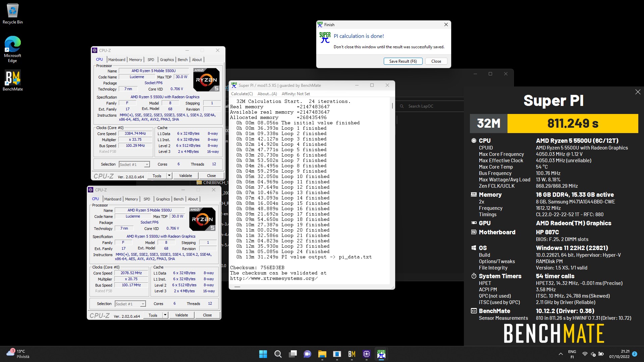The image size is (644, 362).
Task: Close the BenchMate Super PI result panel
Action: (638, 92)
